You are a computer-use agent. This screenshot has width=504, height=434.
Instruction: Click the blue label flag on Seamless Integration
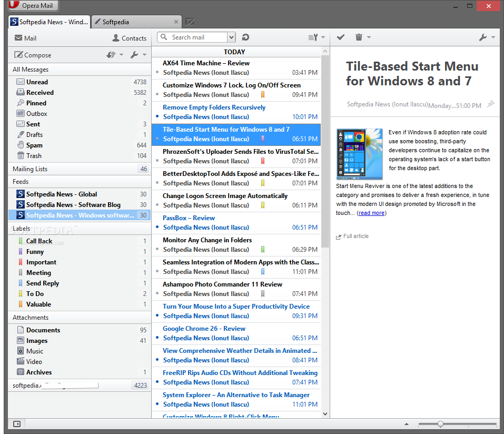coord(263,272)
